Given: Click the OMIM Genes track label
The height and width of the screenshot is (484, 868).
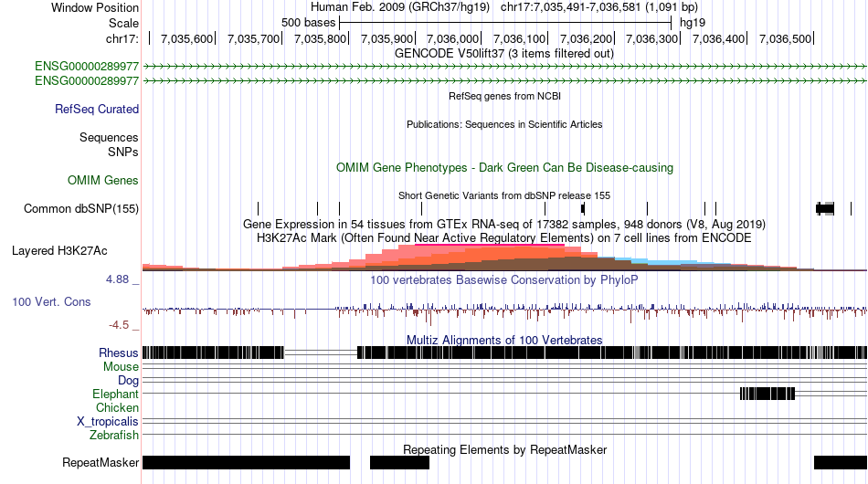Looking at the screenshot, I should click(103, 180).
